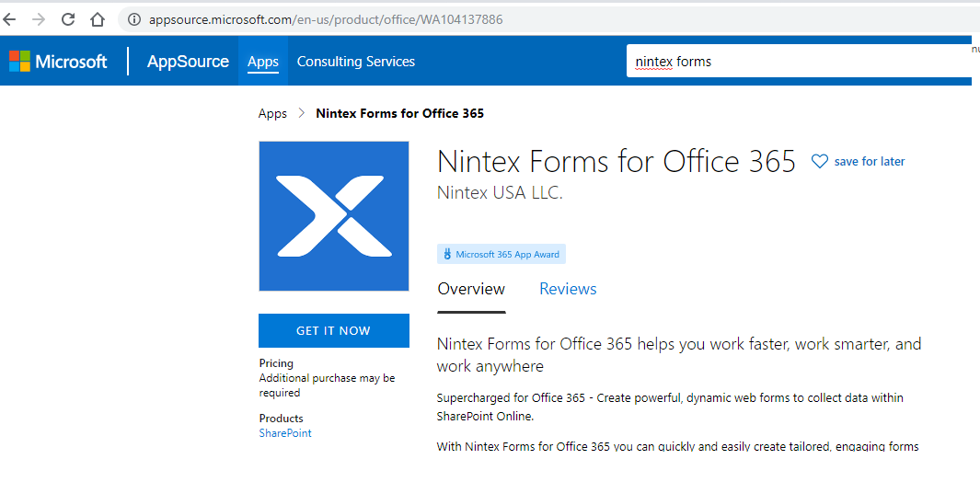Reload the page with refresh icon
This screenshot has width=980, height=482.
pyautogui.click(x=68, y=19)
